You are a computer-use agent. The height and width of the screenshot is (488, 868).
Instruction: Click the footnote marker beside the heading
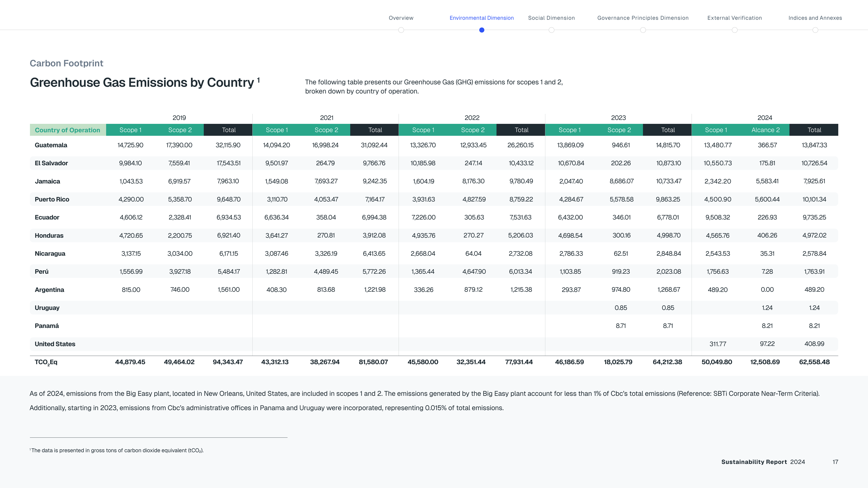pos(258,79)
